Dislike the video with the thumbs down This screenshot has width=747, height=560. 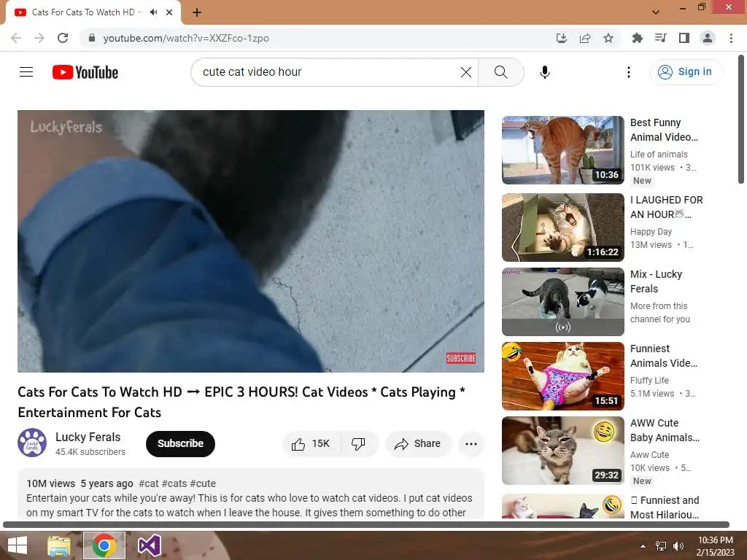tap(359, 444)
